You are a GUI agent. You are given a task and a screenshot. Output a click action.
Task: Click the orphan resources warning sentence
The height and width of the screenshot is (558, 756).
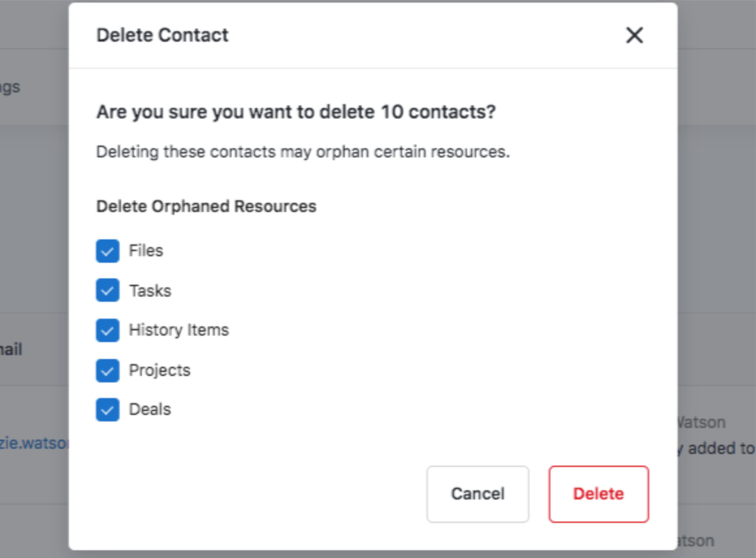[x=303, y=152]
